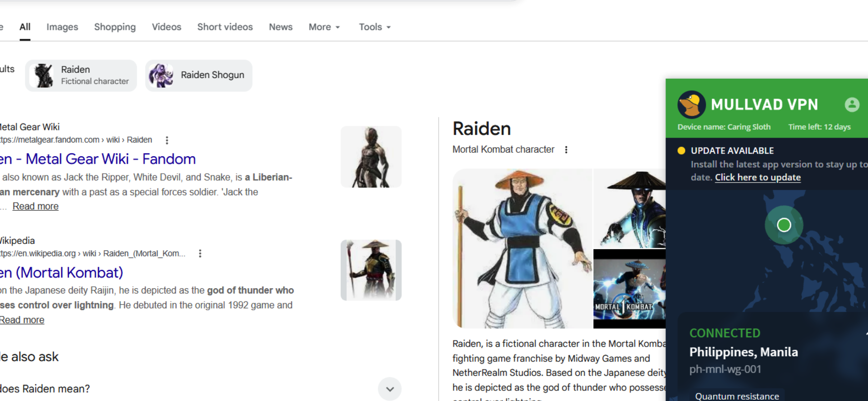
Task: Click the 'Raiden' knowledge panel title
Action: click(x=482, y=129)
